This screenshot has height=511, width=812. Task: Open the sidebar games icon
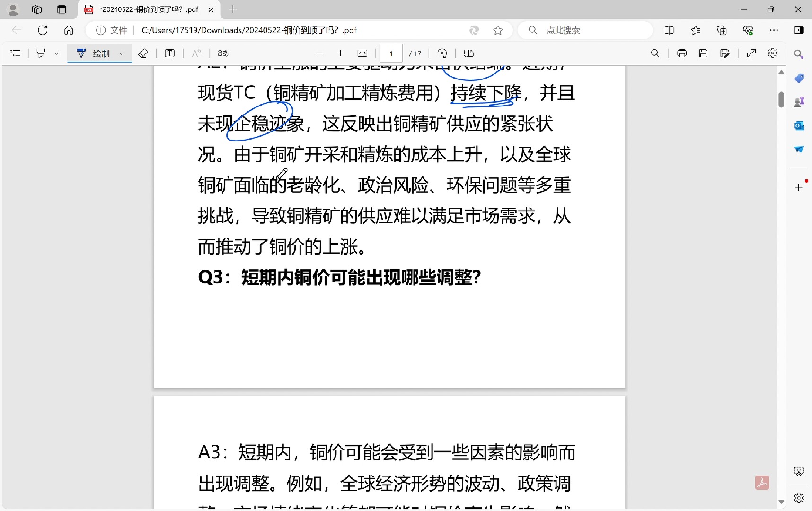click(x=799, y=102)
